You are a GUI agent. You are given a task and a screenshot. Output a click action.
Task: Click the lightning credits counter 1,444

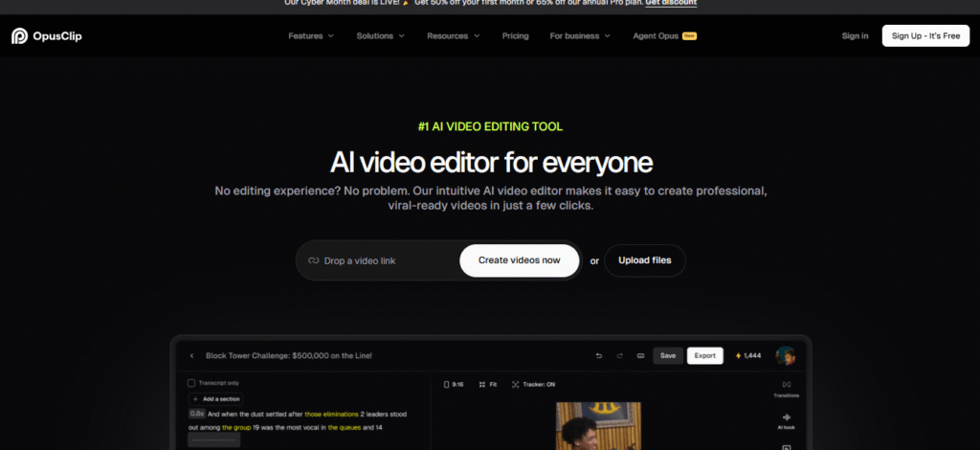click(x=747, y=355)
